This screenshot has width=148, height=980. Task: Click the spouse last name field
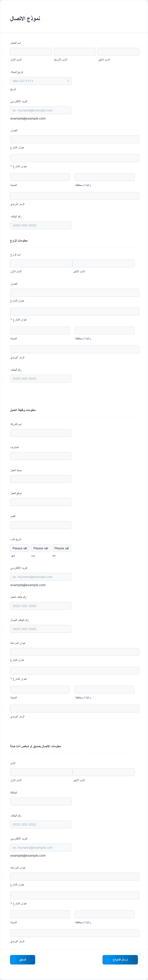point(103,263)
